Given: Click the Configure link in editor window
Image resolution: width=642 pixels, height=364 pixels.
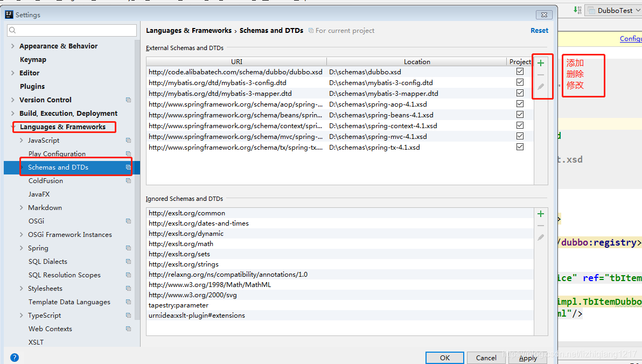Looking at the screenshot, I should coord(631,38).
